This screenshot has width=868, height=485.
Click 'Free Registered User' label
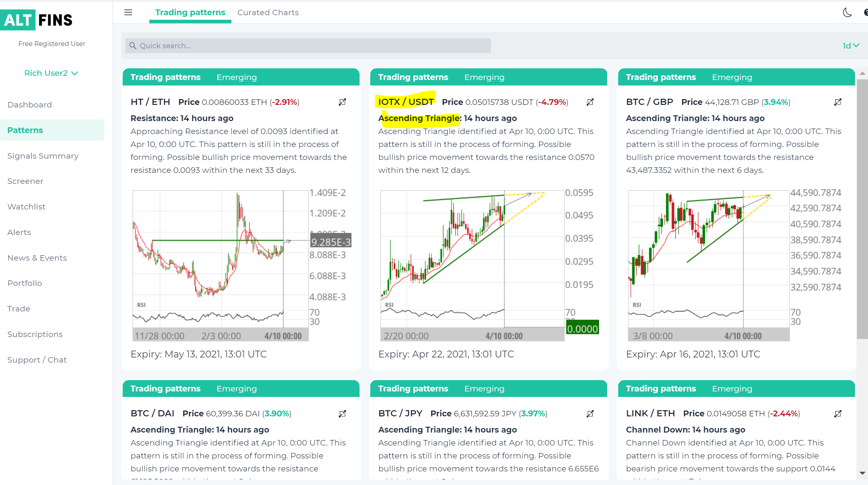tap(51, 44)
